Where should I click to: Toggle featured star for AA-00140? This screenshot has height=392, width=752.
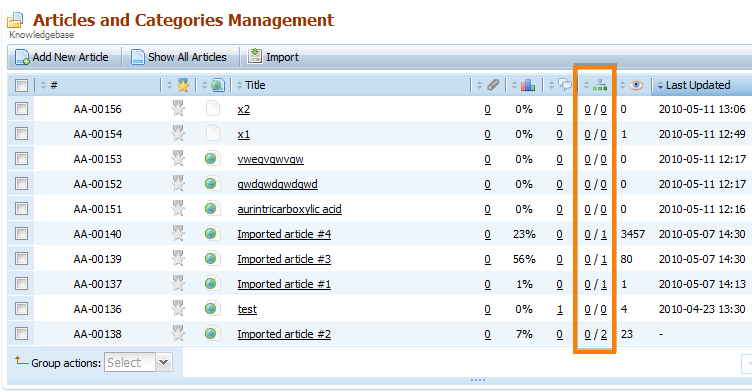coord(178,233)
